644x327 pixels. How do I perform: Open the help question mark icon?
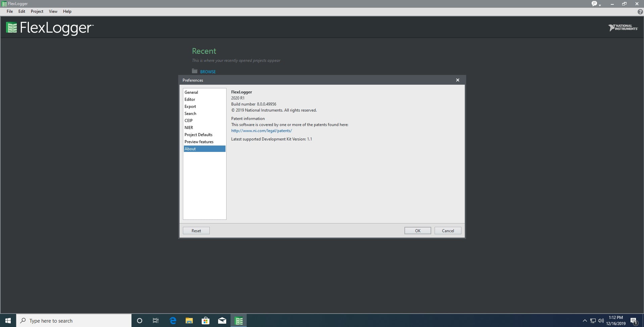click(x=640, y=11)
